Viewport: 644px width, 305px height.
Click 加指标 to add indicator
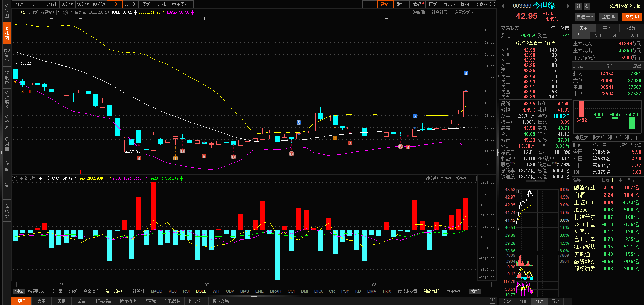(x=447, y=178)
